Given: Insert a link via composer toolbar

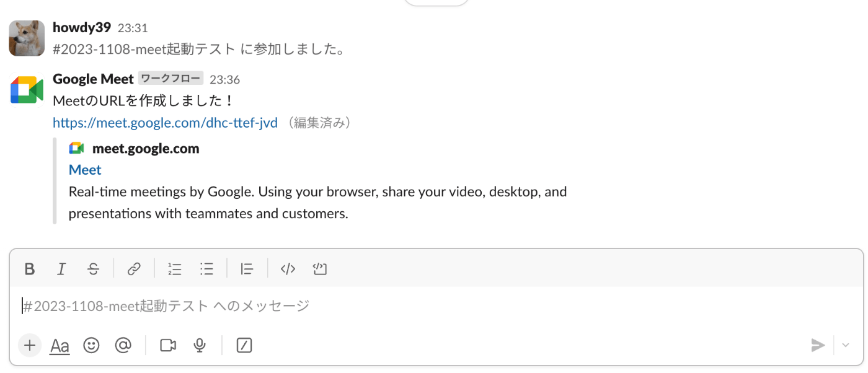Looking at the screenshot, I should click(x=134, y=268).
